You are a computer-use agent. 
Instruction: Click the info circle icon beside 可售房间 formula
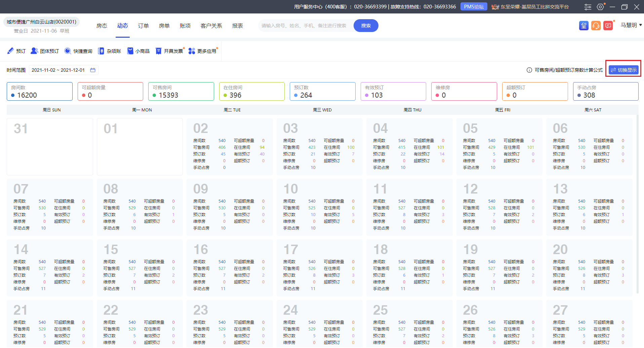pos(529,70)
